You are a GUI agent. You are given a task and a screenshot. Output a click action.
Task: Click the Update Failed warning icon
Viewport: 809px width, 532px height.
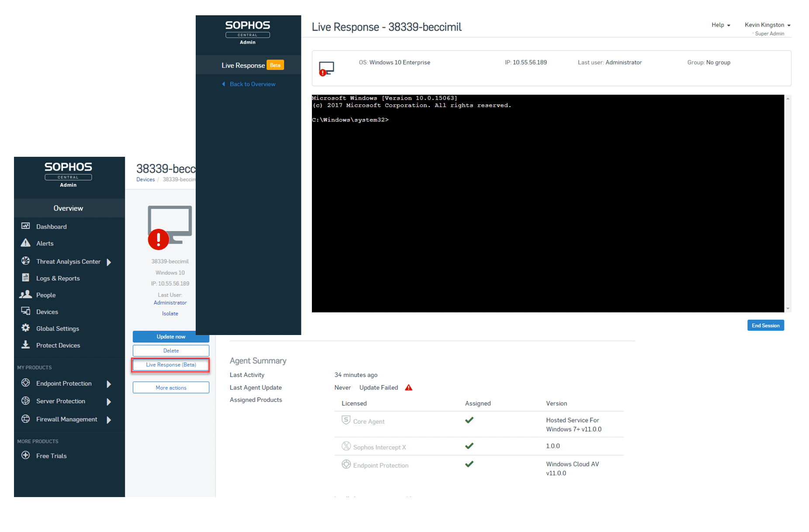(x=408, y=387)
